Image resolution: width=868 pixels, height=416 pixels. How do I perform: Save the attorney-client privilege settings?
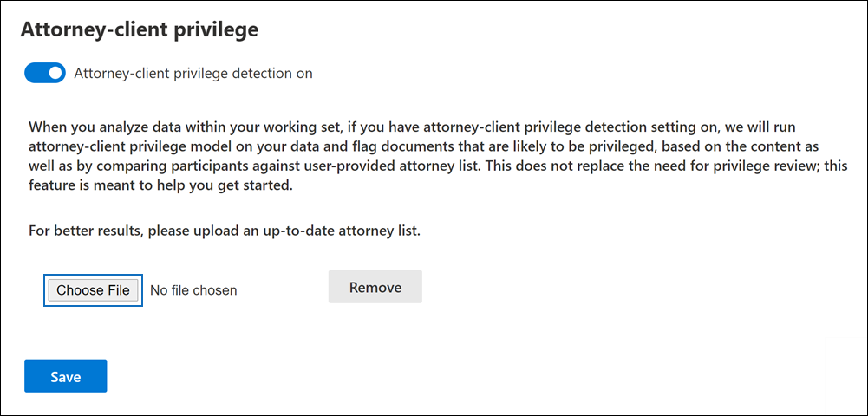[66, 376]
